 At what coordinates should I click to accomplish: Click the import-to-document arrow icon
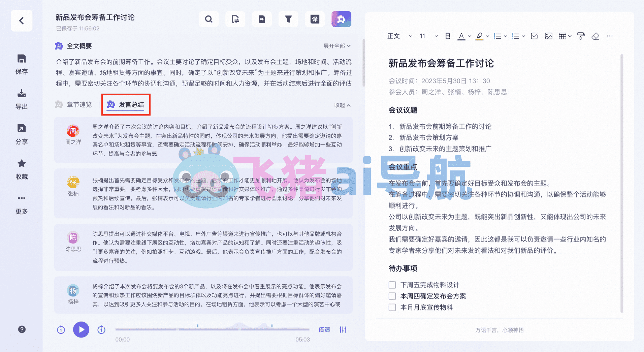262,19
